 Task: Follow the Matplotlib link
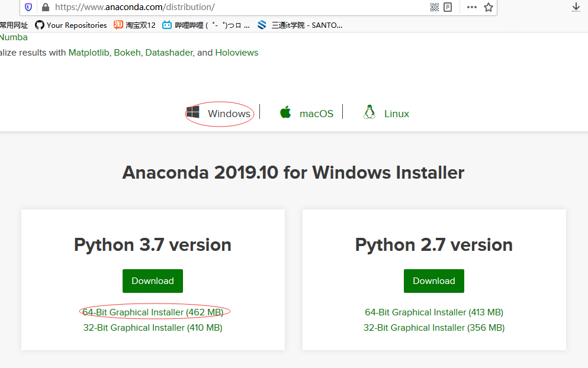coord(88,53)
